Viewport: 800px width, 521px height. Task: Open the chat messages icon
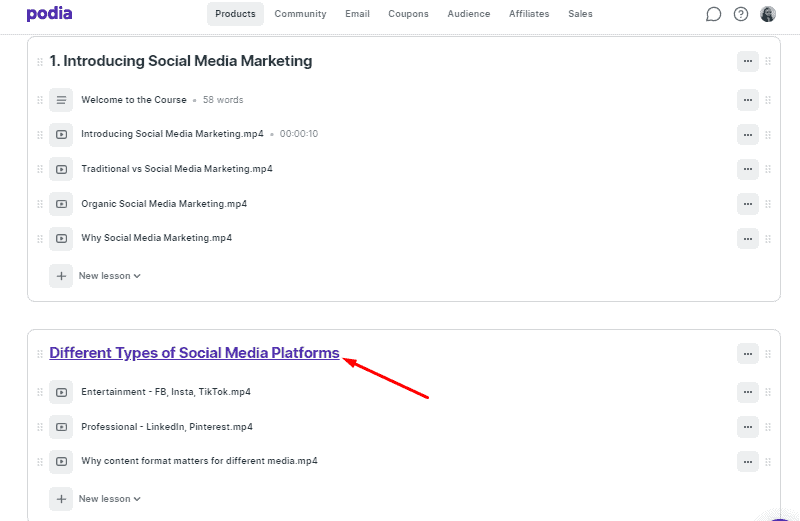pos(713,14)
